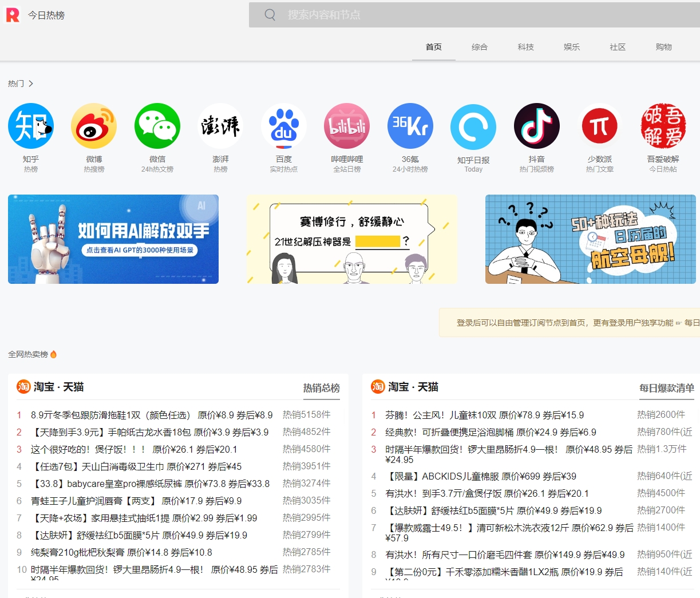The height and width of the screenshot is (598, 700).
Task: Focus the 搜索内容和节点 search field
Action: click(x=474, y=15)
